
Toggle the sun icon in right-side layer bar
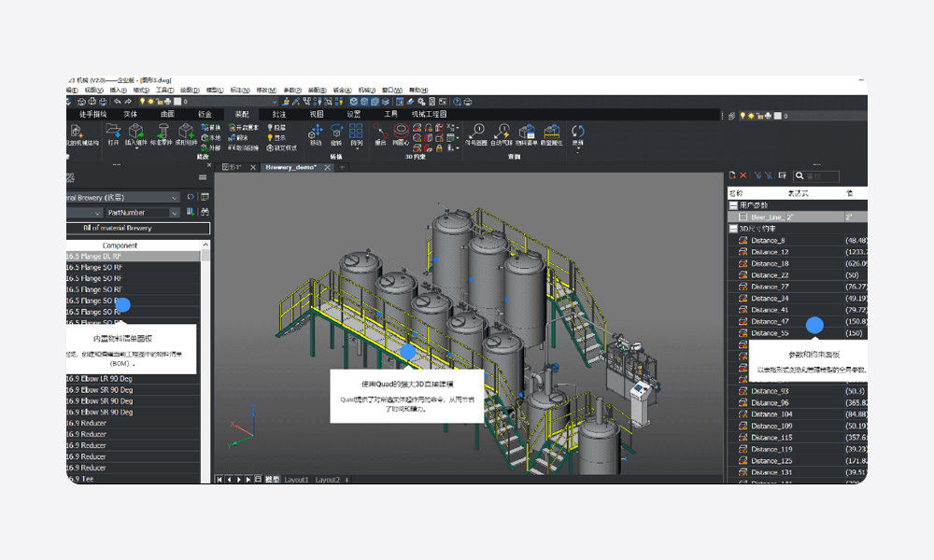click(751, 116)
